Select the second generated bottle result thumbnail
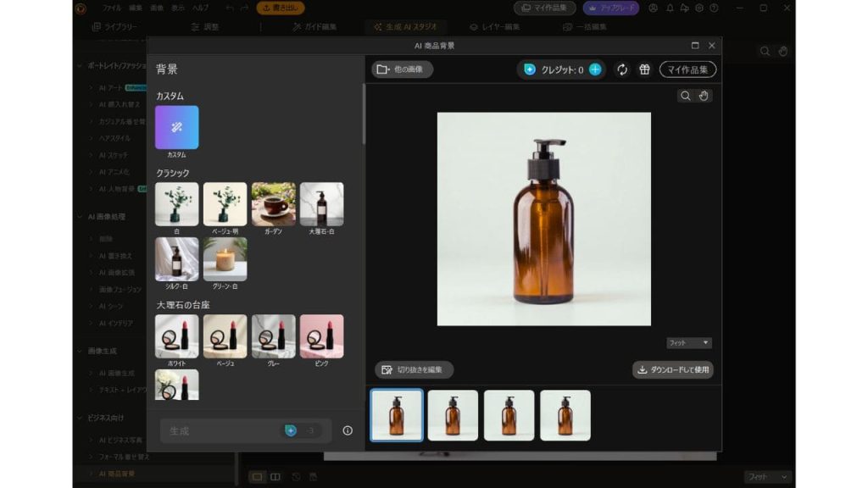 (453, 415)
